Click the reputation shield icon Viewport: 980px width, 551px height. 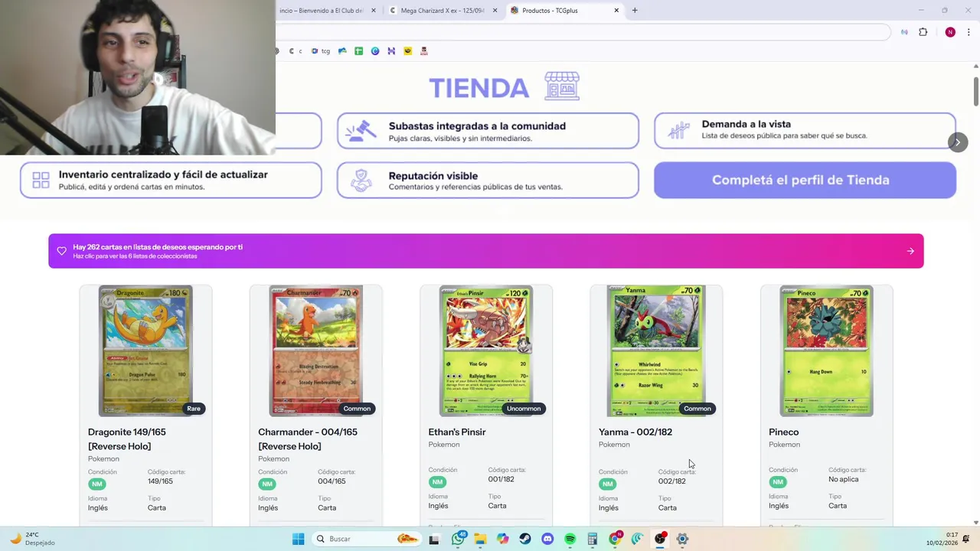coord(361,180)
